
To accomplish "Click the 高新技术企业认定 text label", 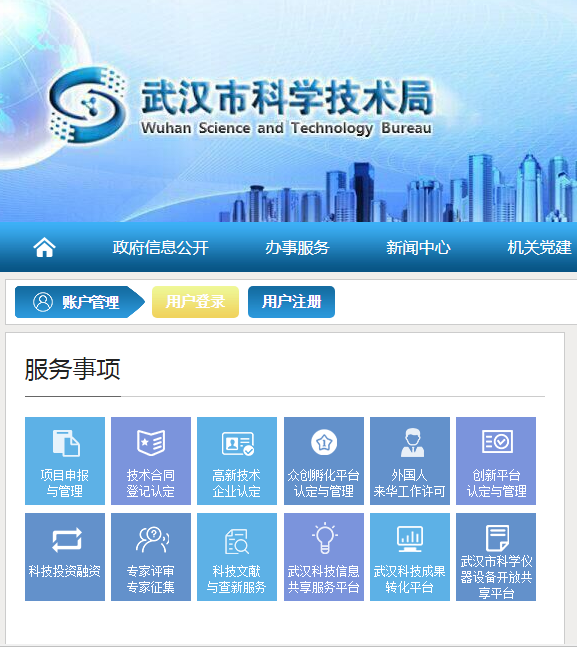I will click(236, 483).
